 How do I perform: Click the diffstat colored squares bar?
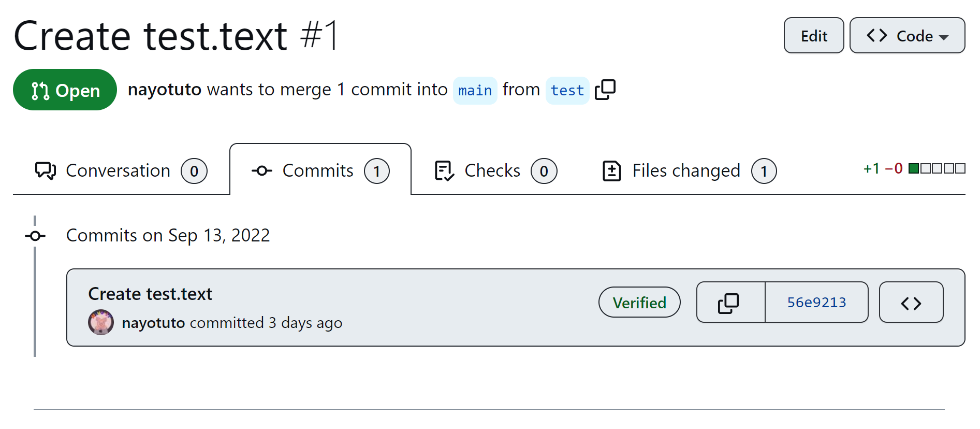937,168
